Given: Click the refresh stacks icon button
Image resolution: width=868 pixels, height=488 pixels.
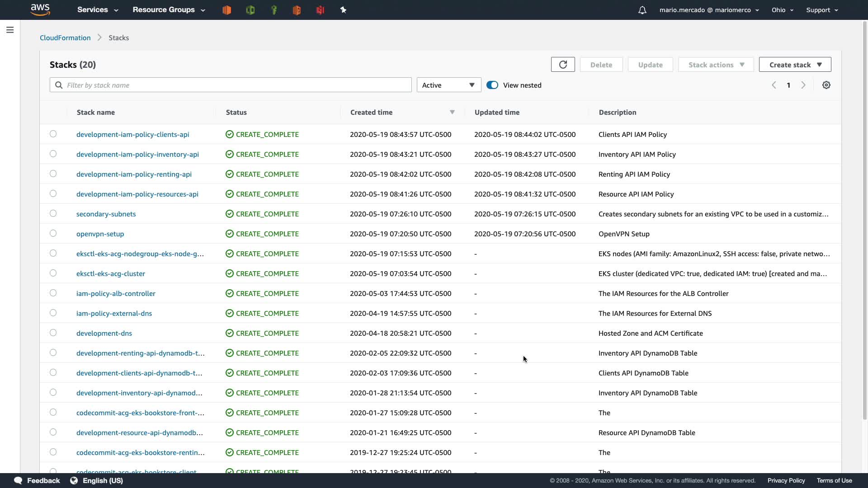Looking at the screenshot, I should [x=563, y=65].
